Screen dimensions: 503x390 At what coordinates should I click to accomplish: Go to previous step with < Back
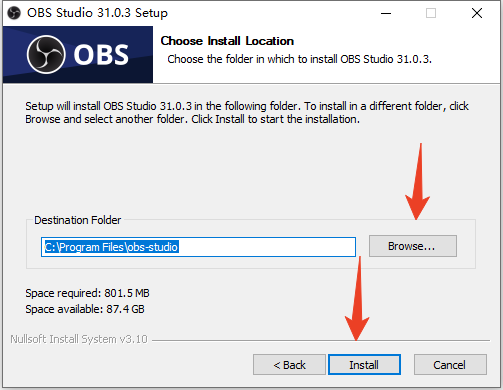point(289,365)
